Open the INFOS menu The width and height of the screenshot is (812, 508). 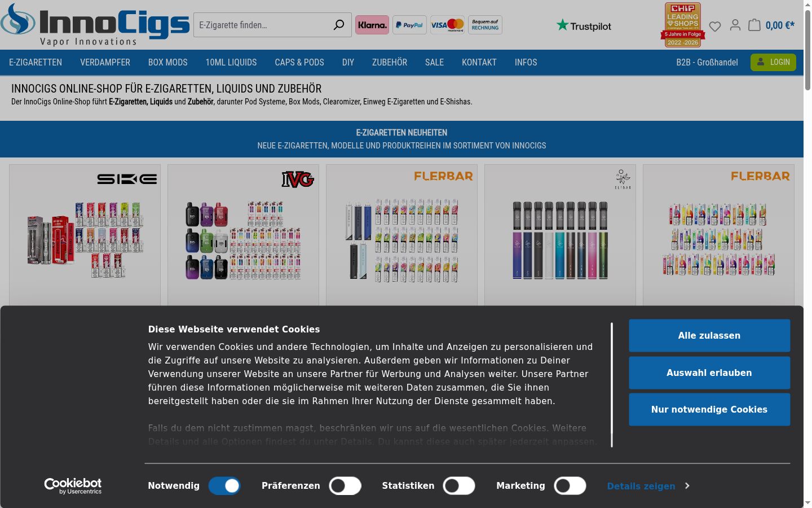(526, 63)
